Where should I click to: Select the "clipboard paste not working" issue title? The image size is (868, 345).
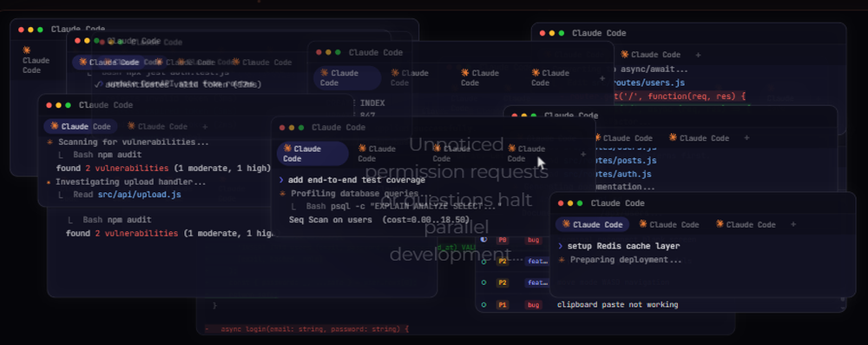pos(617,304)
